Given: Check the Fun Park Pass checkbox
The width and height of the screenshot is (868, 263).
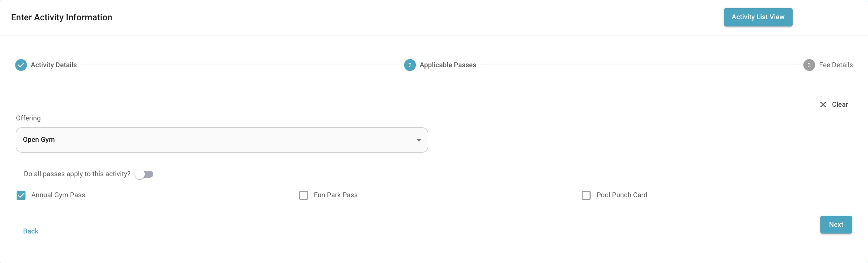Looking at the screenshot, I should (304, 195).
